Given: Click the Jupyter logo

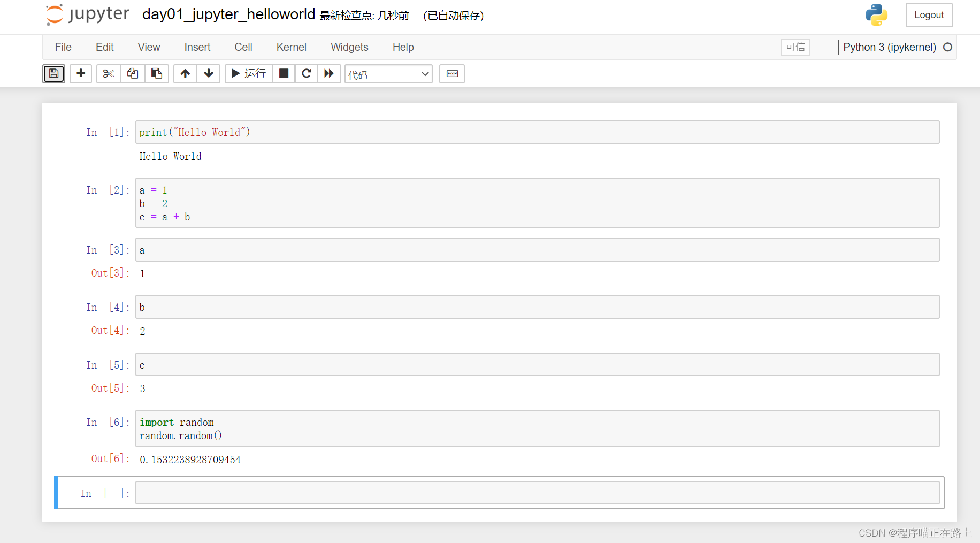Looking at the screenshot, I should pyautogui.click(x=88, y=14).
